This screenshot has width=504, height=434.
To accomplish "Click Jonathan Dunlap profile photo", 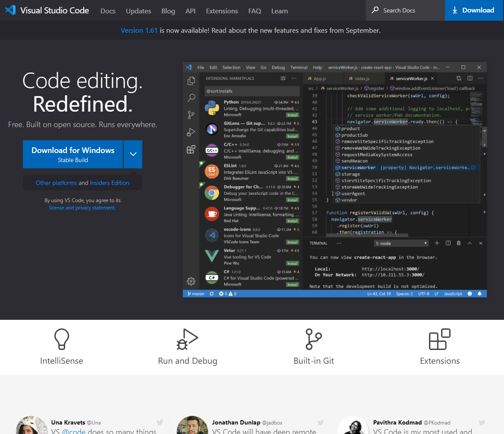I will point(192,426).
